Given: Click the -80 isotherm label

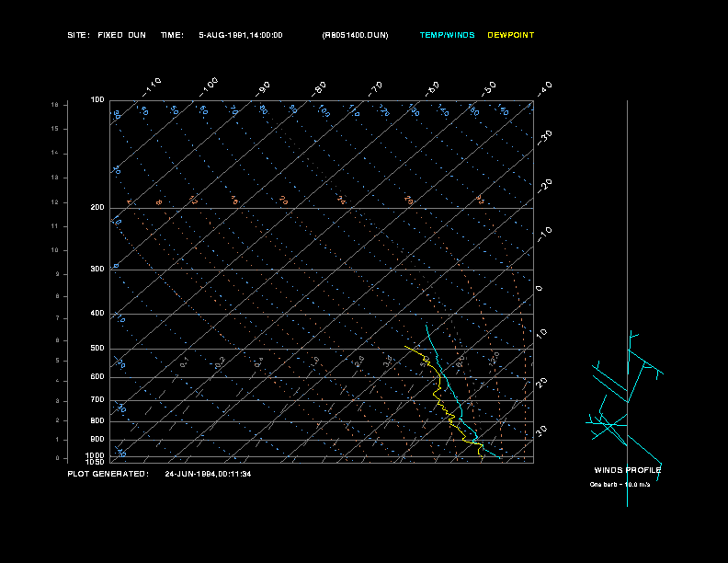Looking at the screenshot, I should [319, 89].
